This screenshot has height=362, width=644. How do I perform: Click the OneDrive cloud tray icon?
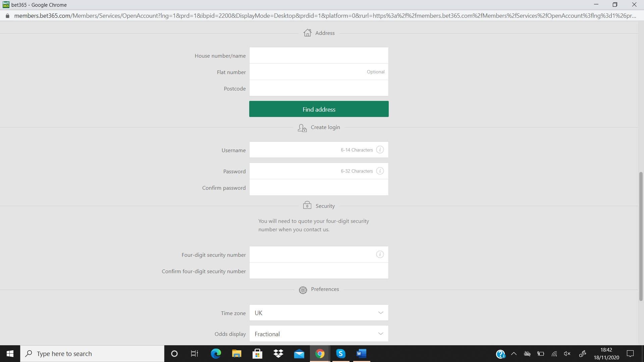(527, 354)
